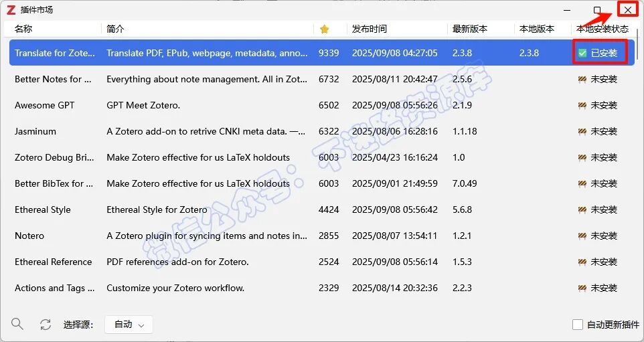Screen dimensions: 644x342
Task: Sort by 名称 column header
Action: click(x=23, y=29)
